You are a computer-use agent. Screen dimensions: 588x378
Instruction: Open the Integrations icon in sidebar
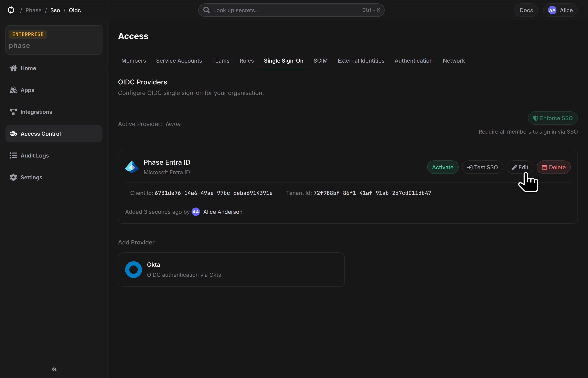[x=13, y=112]
